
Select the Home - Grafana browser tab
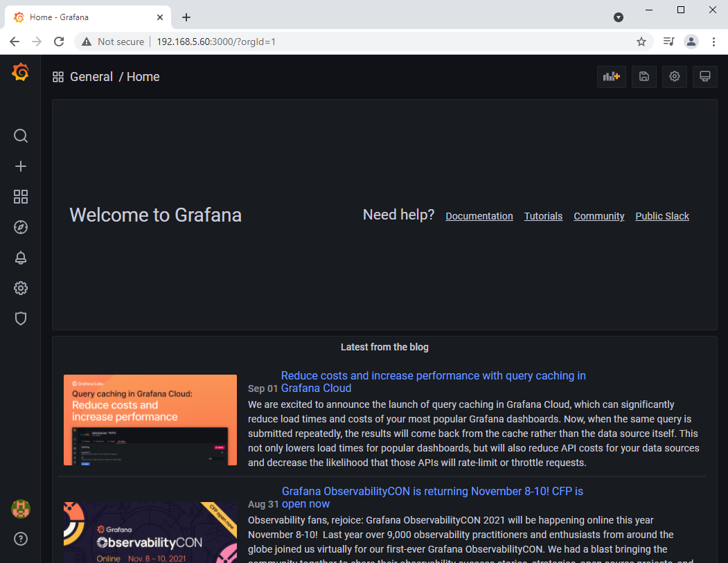click(x=88, y=17)
